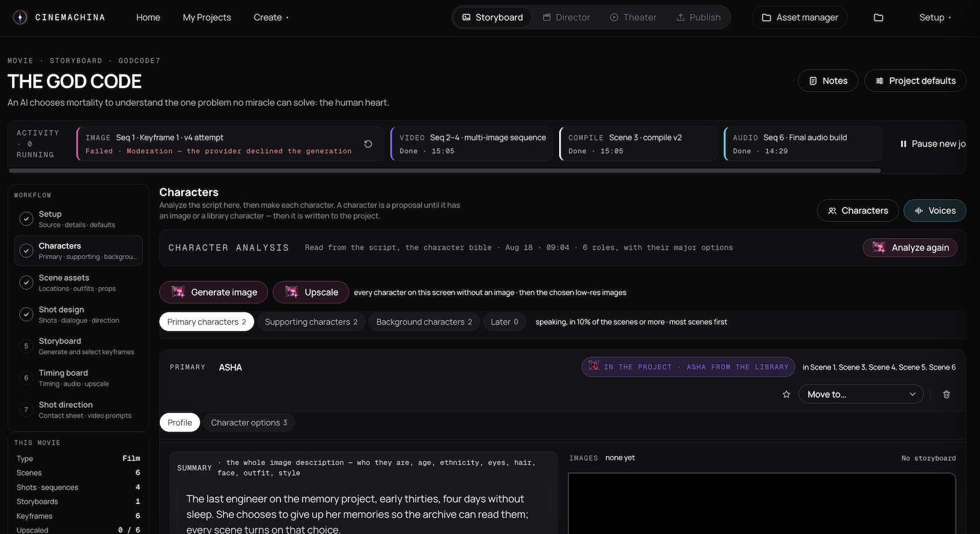This screenshot has width=980, height=534.
Task: Favorite Asha with the star icon
Action: (x=787, y=394)
